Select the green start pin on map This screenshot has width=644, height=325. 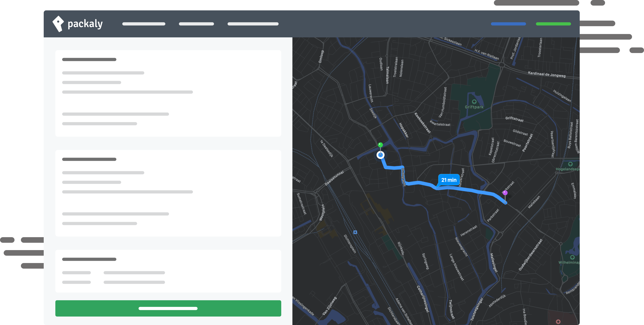tap(380, 145)
